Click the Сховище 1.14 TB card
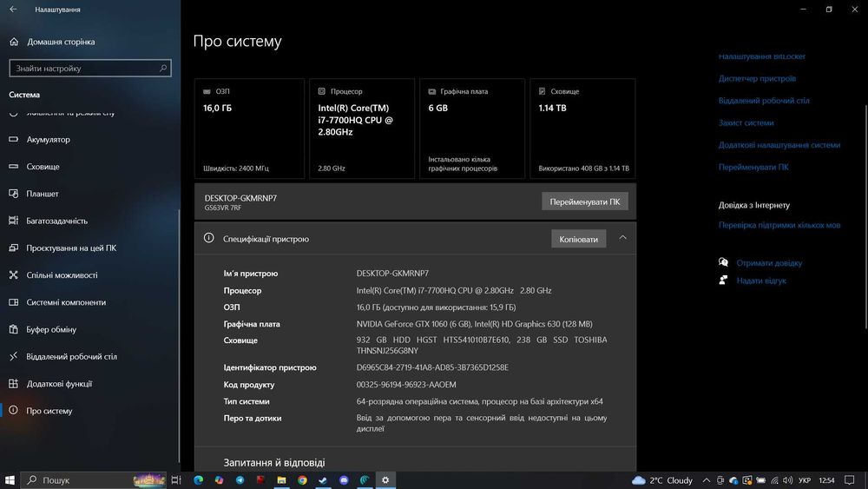The height and width of the screenshot is (489, 868). [x=582, y=129]
